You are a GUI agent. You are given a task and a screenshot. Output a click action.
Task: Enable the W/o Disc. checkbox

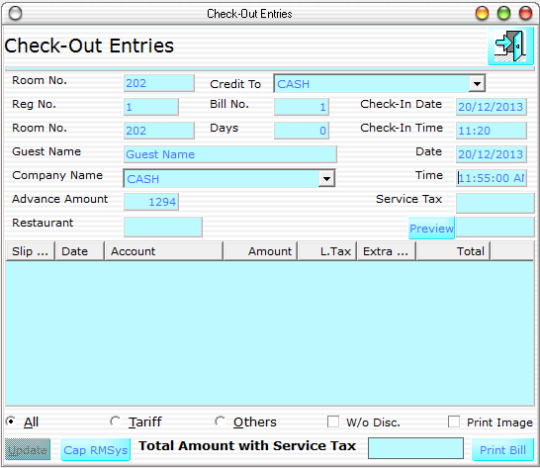[x=333, y=422]
